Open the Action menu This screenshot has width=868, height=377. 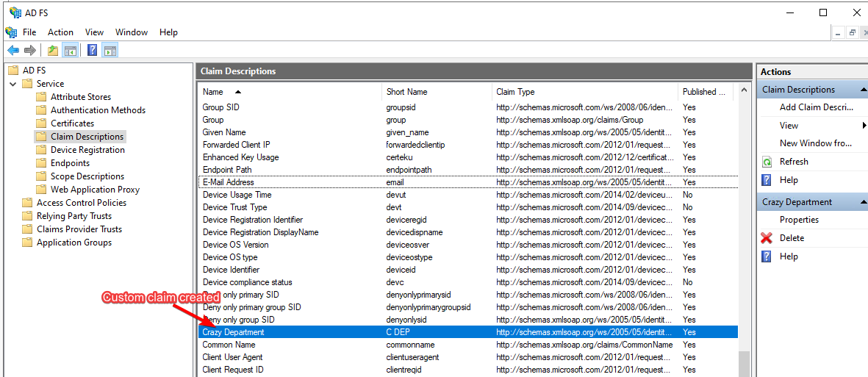60,32
